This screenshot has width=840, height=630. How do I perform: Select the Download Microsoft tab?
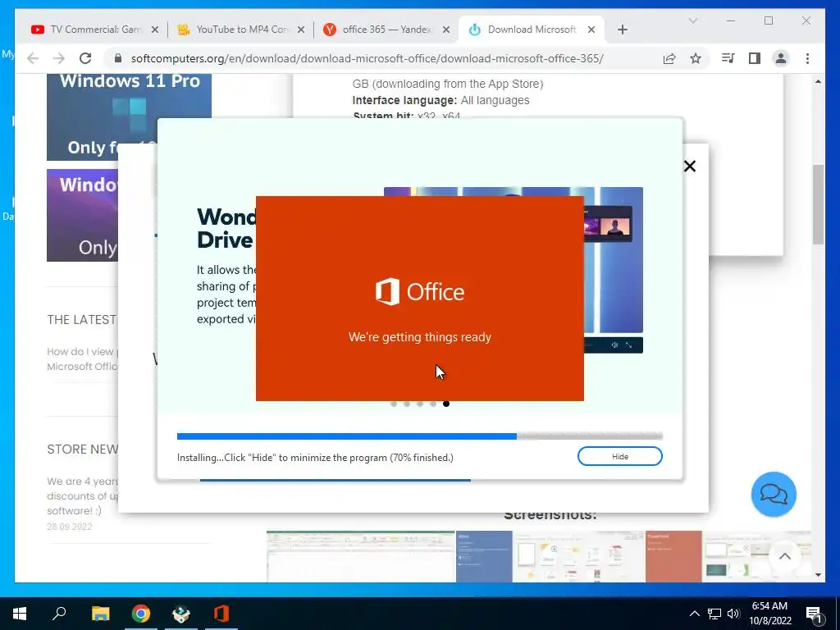[532, 30]
